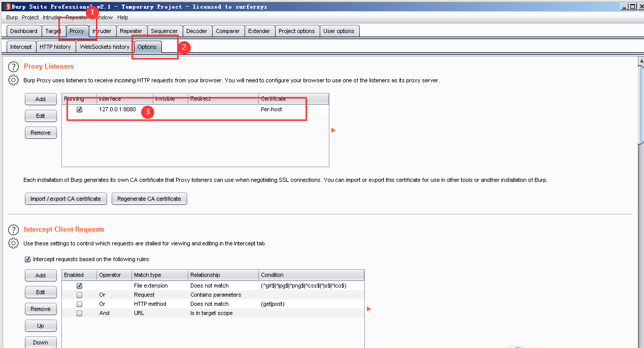Viewport: 644px width, 348px height.
Task: Click Edit button for Proxy Listeners
Action: (41, 116)
